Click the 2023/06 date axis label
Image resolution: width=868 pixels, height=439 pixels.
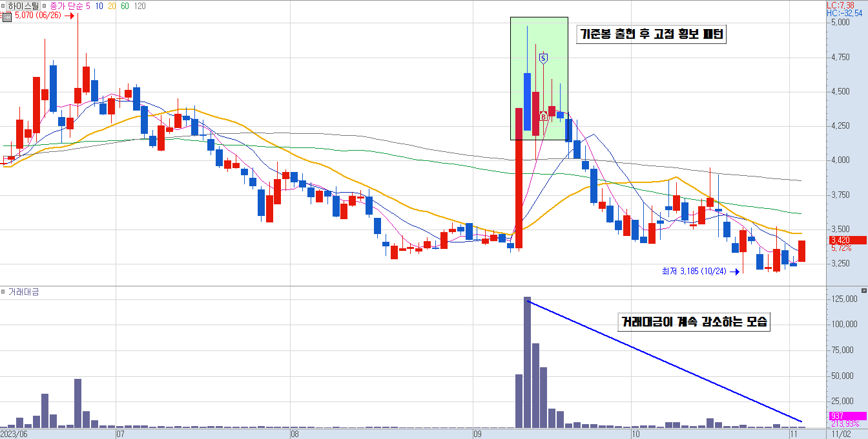[x=15, y=434]
